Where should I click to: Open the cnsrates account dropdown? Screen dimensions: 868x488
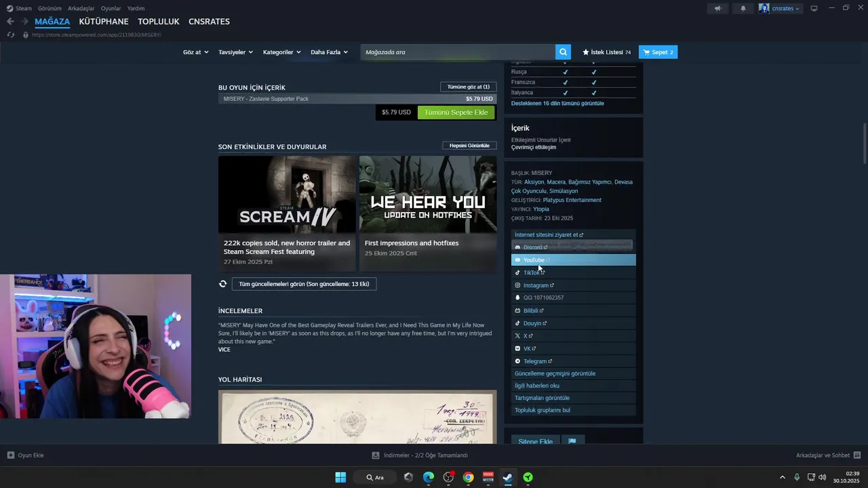tap(779, 8)
